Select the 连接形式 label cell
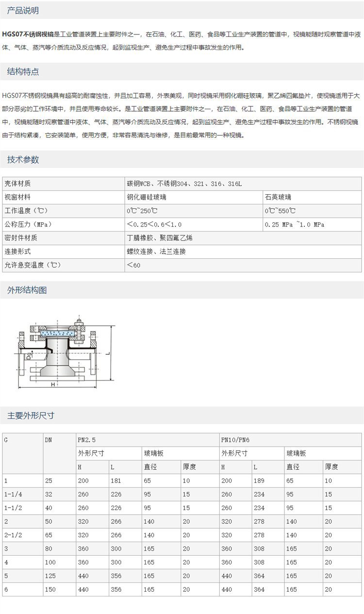 (x=64, y=251)
